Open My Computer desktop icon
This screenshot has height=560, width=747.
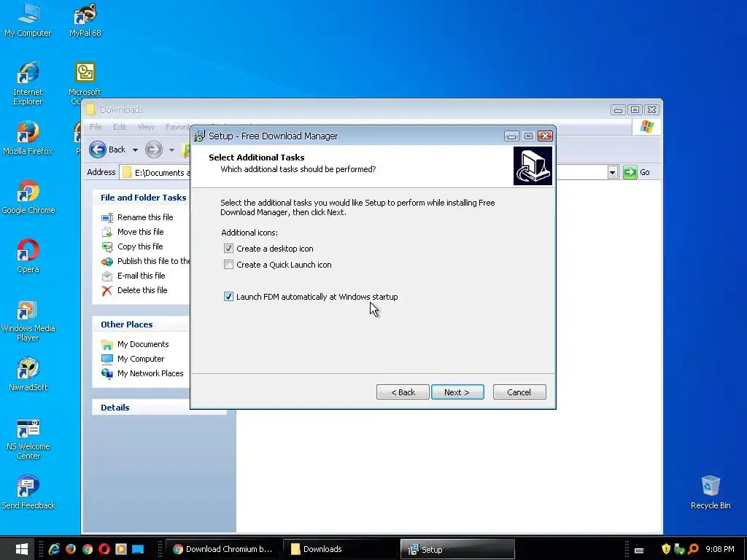point(28,20)
